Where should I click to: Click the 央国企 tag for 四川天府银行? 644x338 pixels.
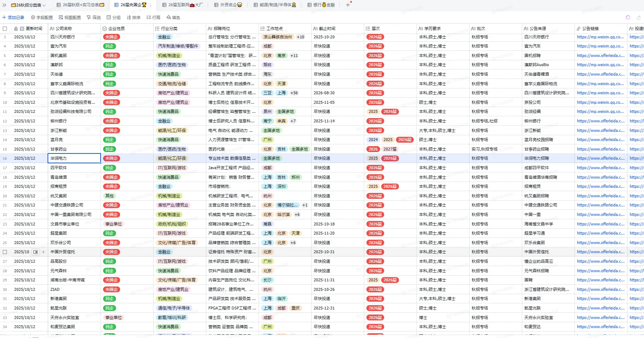click(x=112, y=37)
